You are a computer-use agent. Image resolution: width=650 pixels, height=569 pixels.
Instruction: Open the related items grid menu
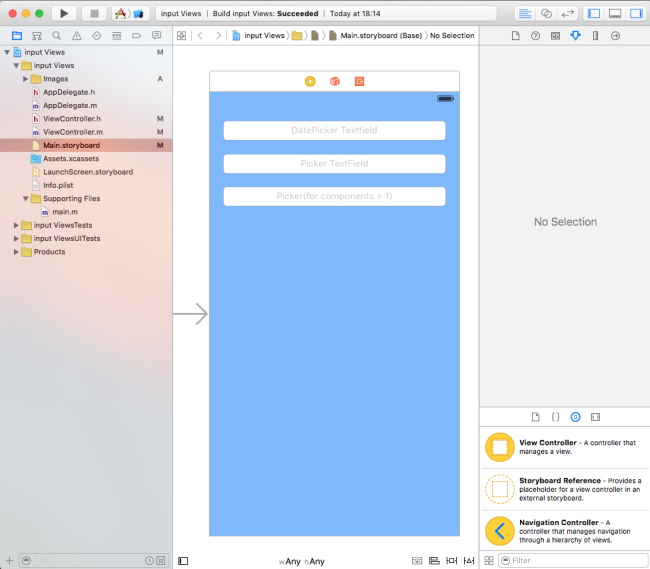click(182, 36)
